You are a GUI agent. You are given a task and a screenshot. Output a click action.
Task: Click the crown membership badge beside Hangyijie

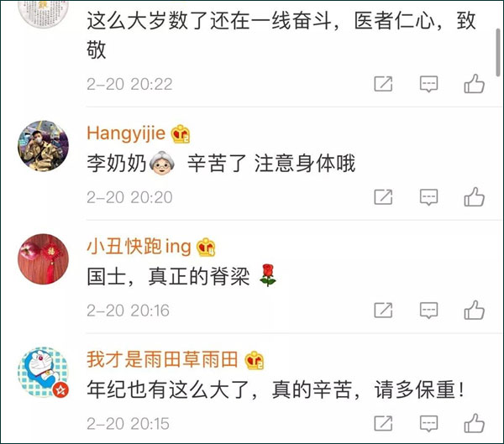[181, 134]
